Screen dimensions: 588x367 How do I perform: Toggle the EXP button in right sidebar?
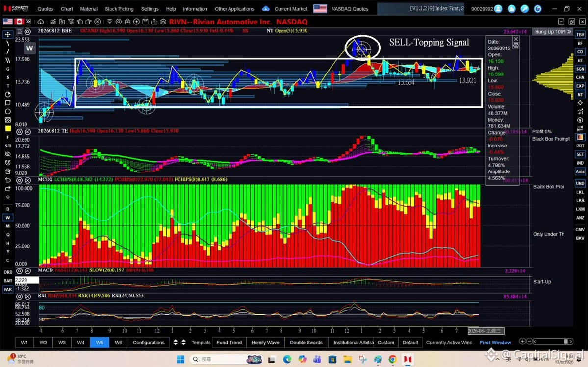(x=580, y=86)
